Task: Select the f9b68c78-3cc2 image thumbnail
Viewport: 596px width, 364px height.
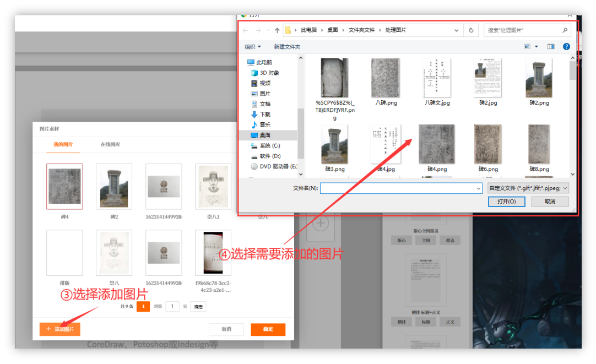Action: pos(213,253)
